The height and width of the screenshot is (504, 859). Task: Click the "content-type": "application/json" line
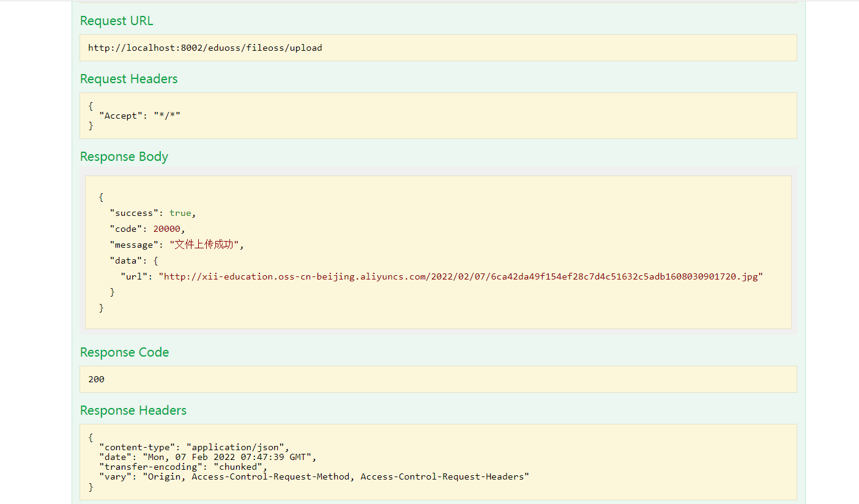coord(194,447)
